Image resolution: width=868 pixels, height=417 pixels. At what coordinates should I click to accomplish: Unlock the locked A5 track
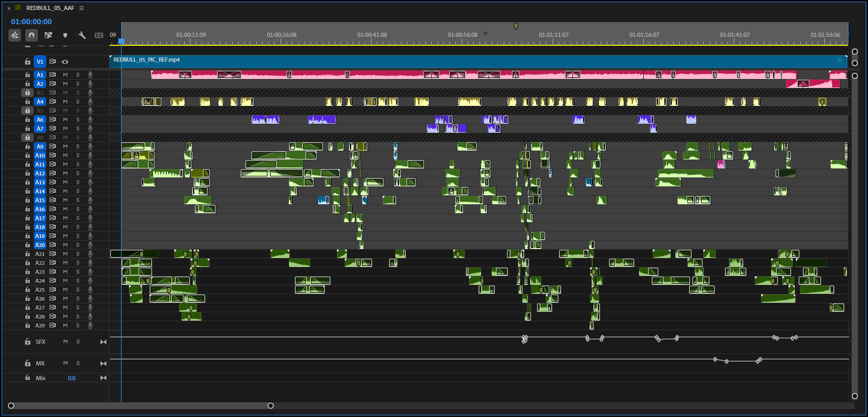[28, 111]
